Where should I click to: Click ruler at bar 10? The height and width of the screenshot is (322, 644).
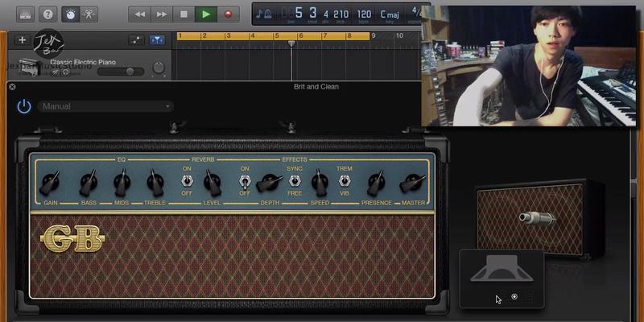399,35
